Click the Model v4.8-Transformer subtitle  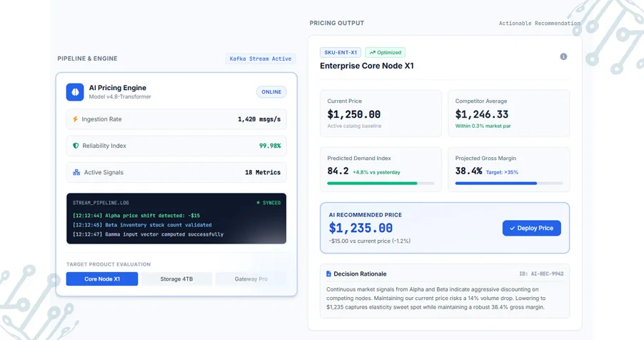point(120,96)
